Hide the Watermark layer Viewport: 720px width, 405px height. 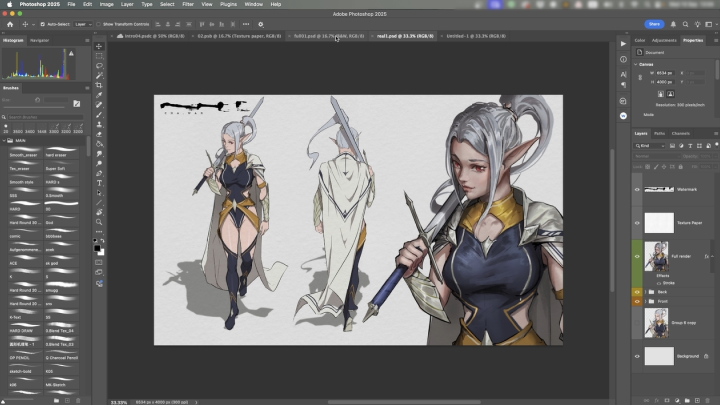point(638,189)
